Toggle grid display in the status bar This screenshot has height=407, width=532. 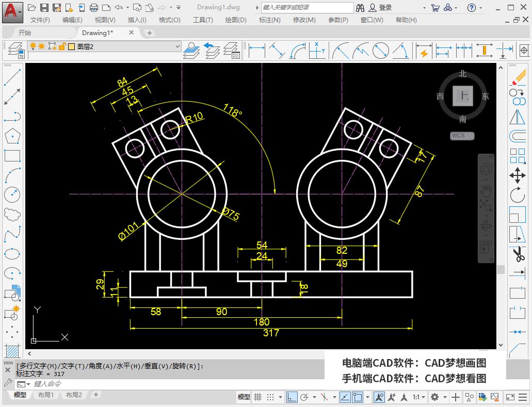pyautogui.click(x=257, y=397)
